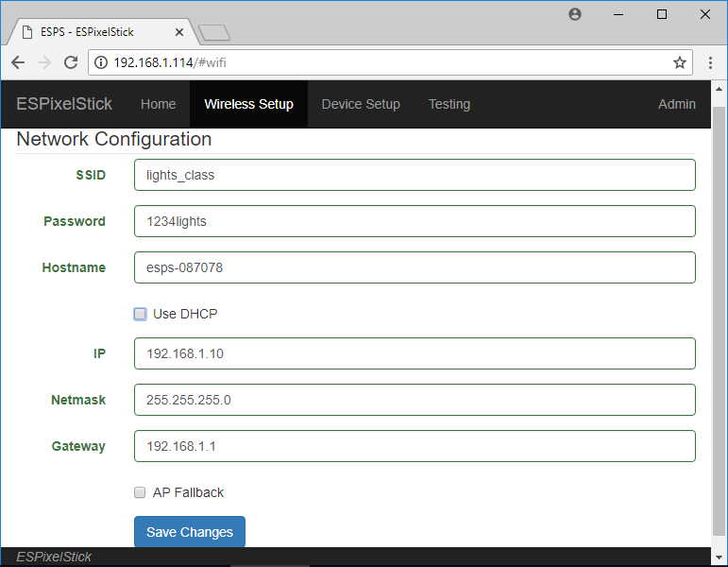Click the Netmask field label
Image resolution: width=728 pixels, height=567 pixels.
click(78, 400)
